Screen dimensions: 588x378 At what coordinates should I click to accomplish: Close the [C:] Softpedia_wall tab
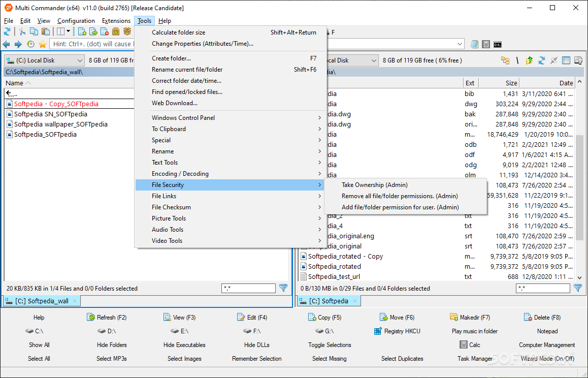click(75, 301)
